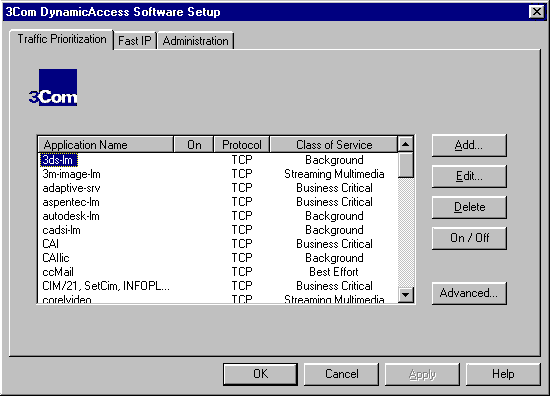This screenshot has width=550, height=396.
Task: Open Advanced... settings
Action: click(469, 293)
